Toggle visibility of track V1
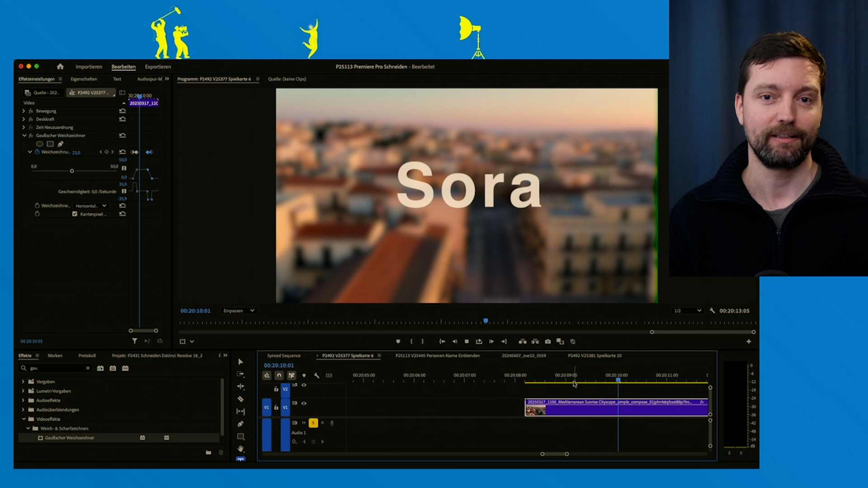 pyautogui.click(x=304, y=404)
